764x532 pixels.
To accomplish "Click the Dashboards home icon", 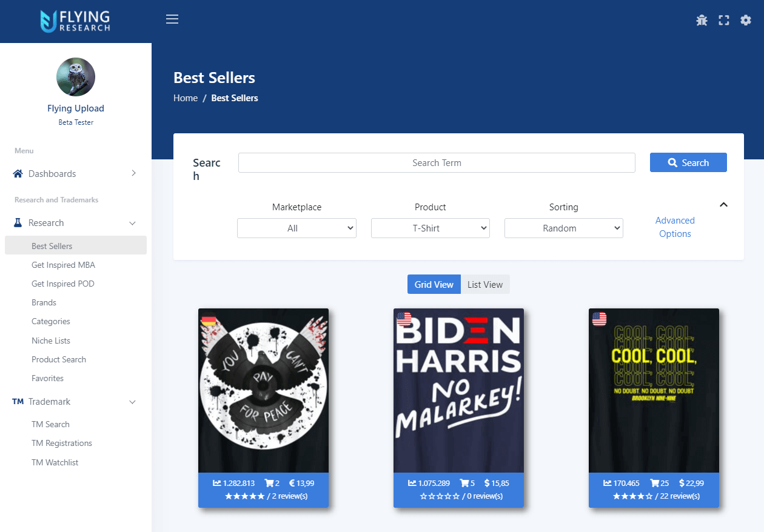I will click(18, 174).
